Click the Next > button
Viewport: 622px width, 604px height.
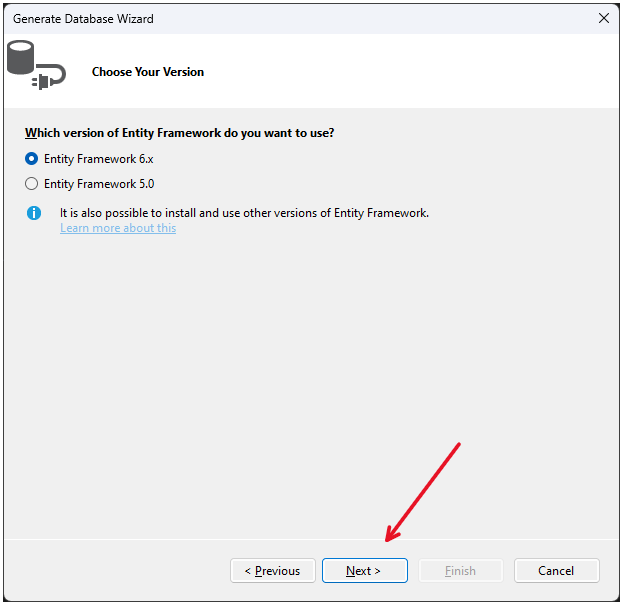pos(365,571)
